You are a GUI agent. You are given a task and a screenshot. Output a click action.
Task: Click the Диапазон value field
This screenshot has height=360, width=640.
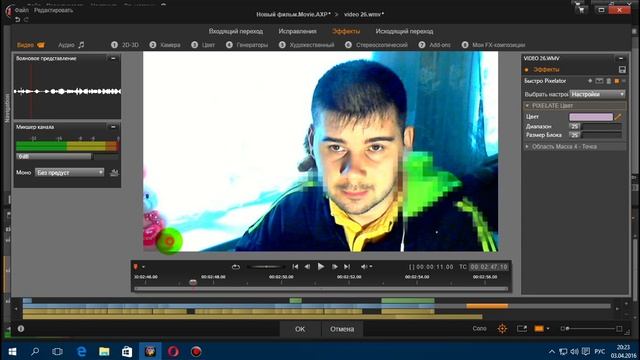click(575, 127)
